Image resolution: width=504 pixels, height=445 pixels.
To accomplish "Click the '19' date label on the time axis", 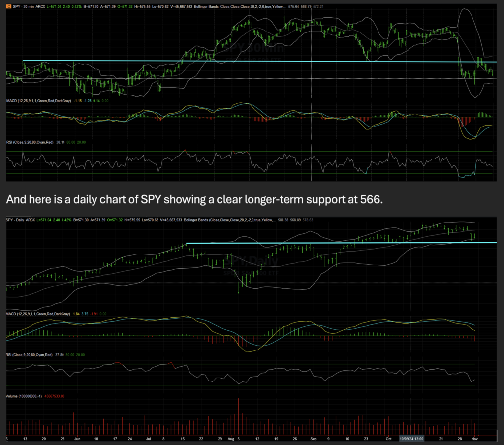I will click(x=276, y=439).
